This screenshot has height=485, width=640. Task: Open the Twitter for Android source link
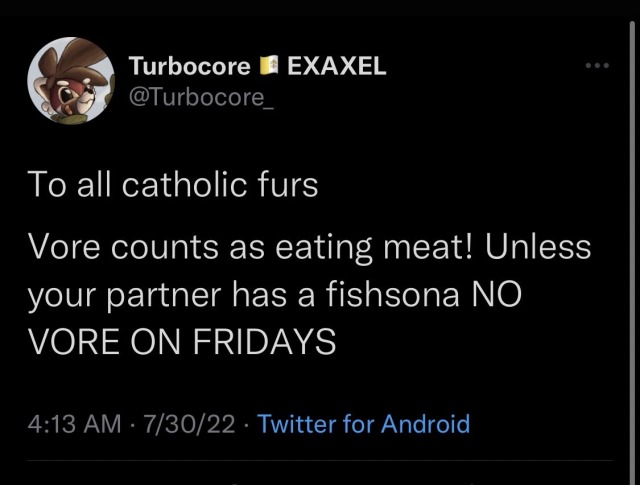click(363, 423)
